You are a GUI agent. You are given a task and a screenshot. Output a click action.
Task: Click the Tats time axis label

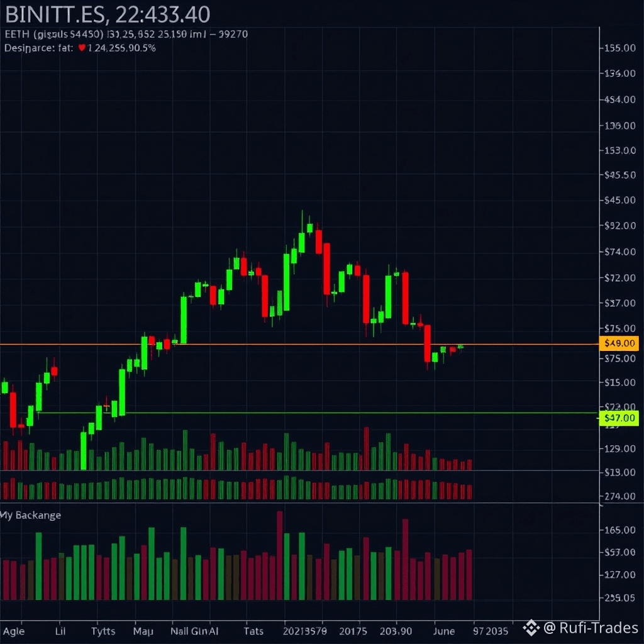[253, 631]
